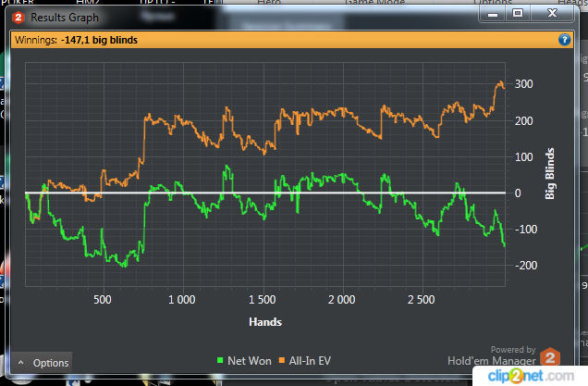The height and width of the screenshot is (386, 588).
Task: Click the All-In EV orange legend swatch
Action: click(282, 360)
